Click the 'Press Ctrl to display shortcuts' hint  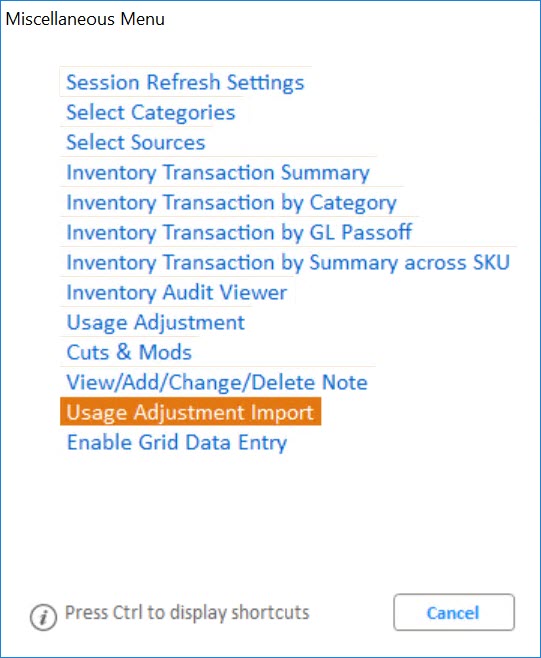(187, 613)
